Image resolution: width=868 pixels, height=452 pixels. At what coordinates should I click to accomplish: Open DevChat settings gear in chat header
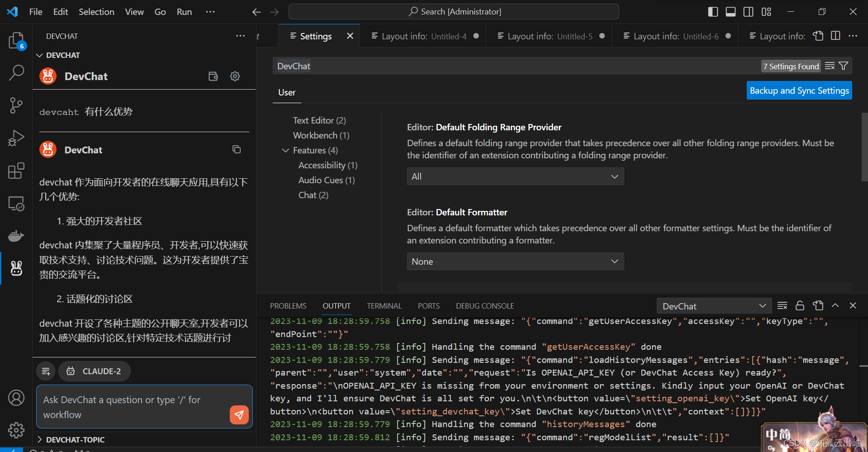235,76
